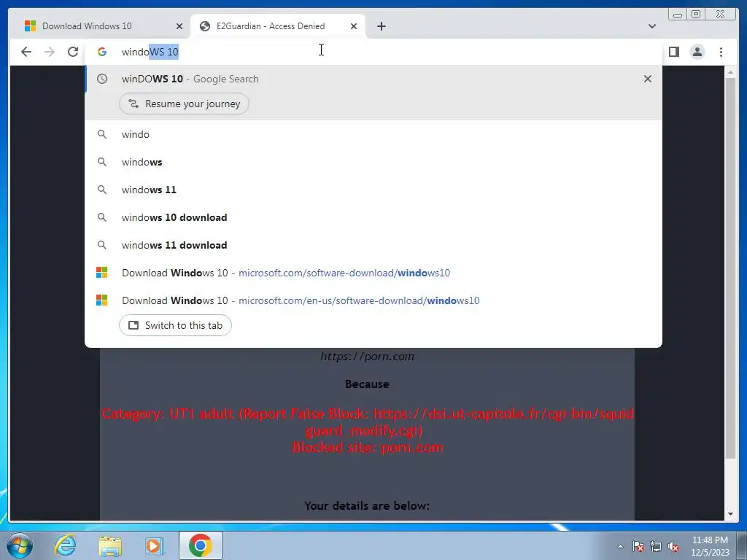747x560 pixels.
Task: Click the Action Center flag icon
Action: pyautogui.click(x=638, y=546)
